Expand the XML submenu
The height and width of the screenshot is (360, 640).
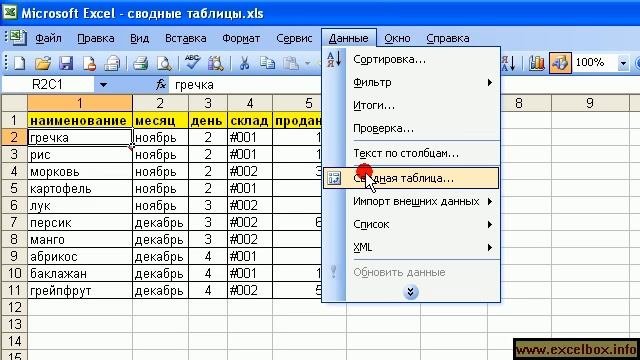[x=490, y=247]
